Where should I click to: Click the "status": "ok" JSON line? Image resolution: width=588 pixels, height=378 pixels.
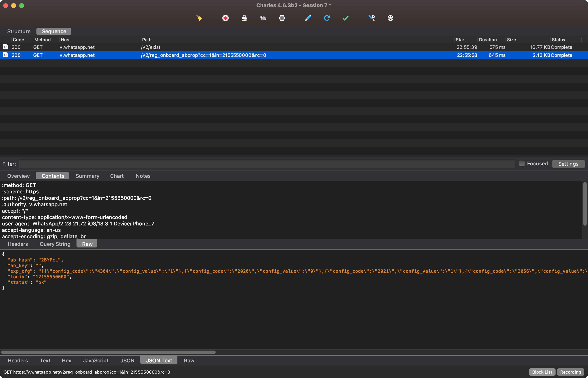pos(27,282)
